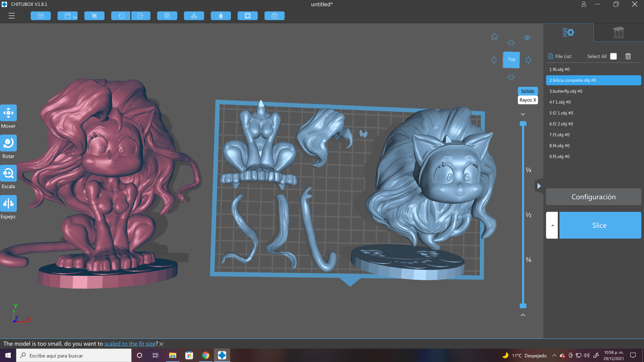Viewport: 644px width, 362px height.
Task: Open the taskbar clock and date
Action: (x=614, y=355)
